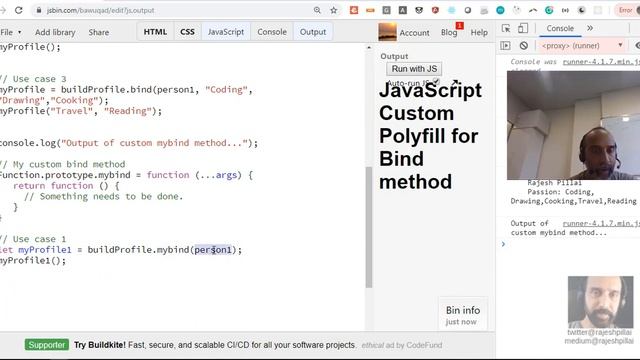Open first runner-4.1.7.min.js source link
The image size is (640, 360).
point(601,62)
